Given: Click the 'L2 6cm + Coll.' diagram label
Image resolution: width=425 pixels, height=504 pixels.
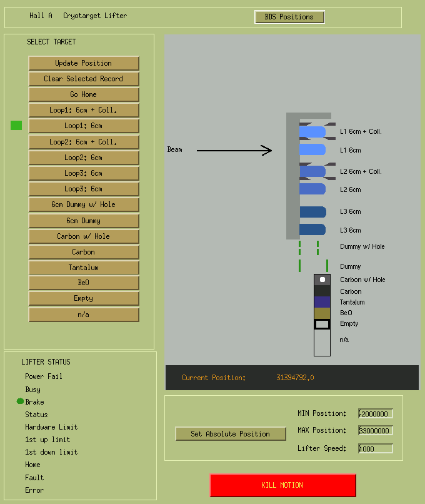Looking at the screenshot, I should coord(361,171).
